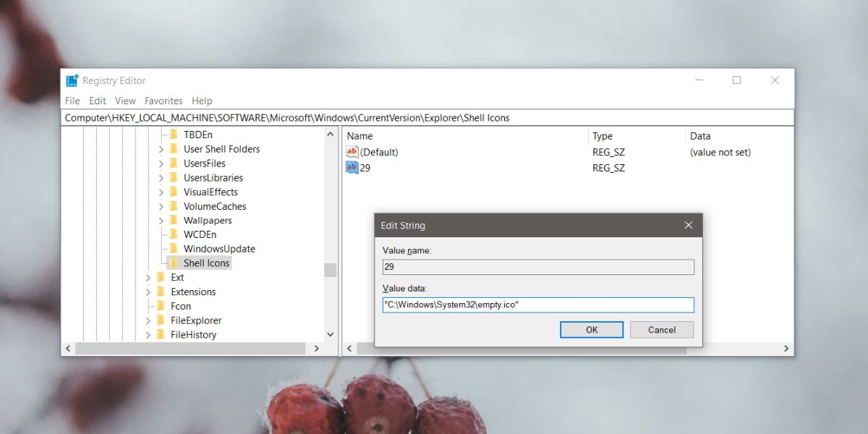Select the FileExplorer folder icon
The image size is (868, 434).
[161, 320]
